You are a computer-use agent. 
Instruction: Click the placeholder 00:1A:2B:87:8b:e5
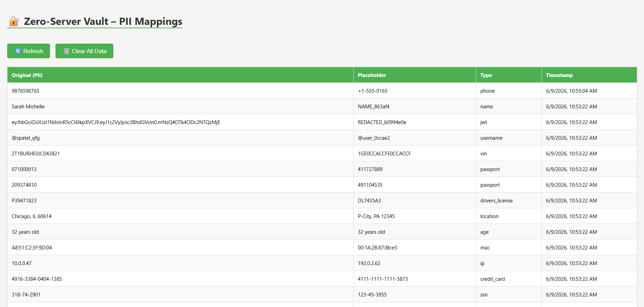pyautogui.click(x=377, y=248)
